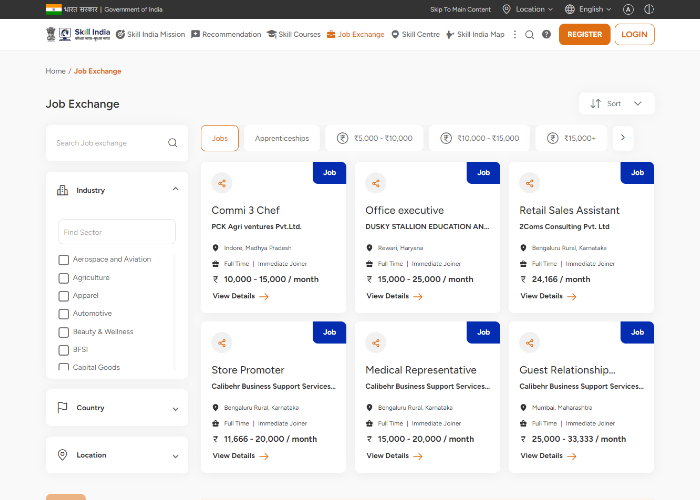700x500 pixels.
Task: Click the search magnifier icon in navbar
Action: tap(529, 34)
